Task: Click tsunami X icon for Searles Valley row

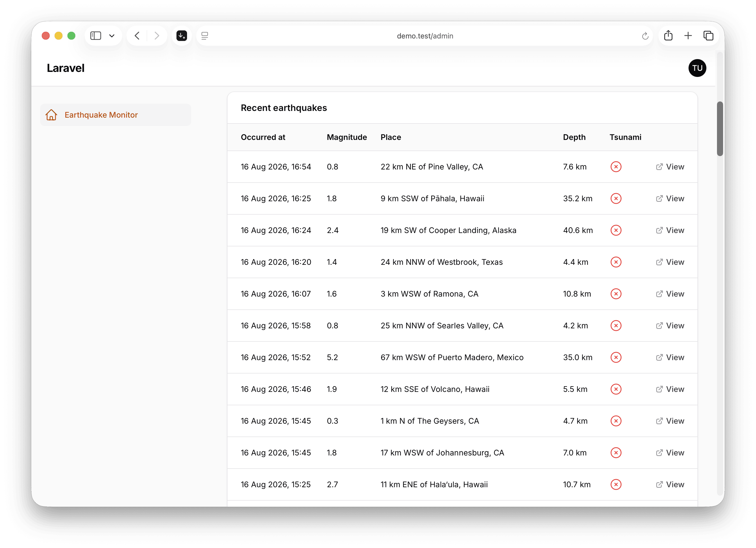Action: pos(616,326)
